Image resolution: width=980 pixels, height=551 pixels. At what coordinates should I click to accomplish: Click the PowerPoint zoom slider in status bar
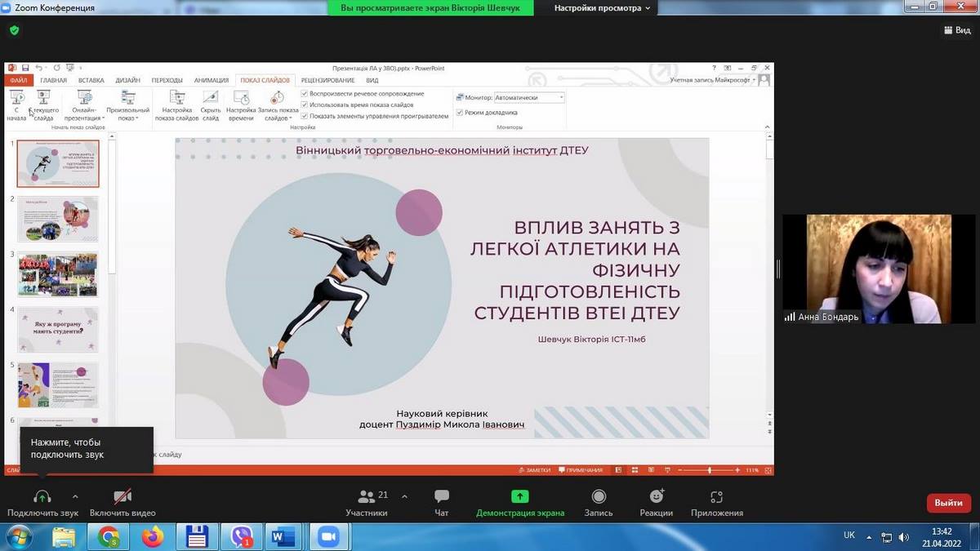709,470
